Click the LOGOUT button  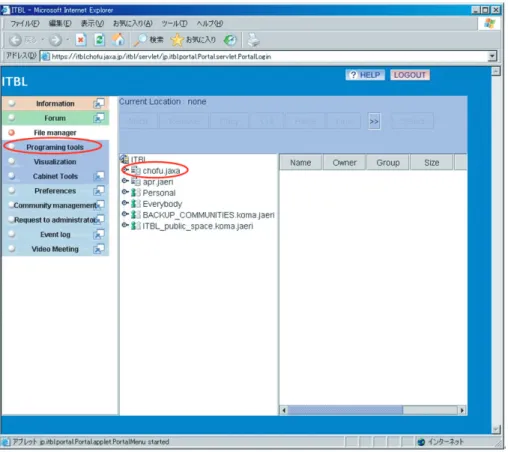click(x=410, y=75)
